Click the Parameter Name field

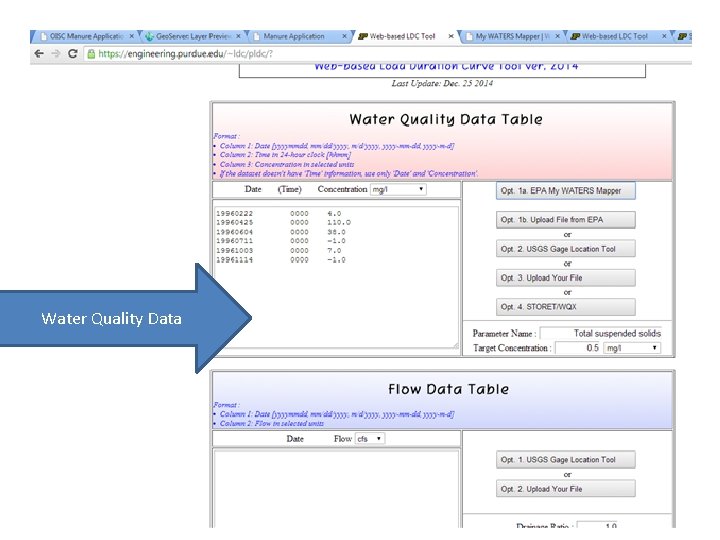tap(601, 333)
